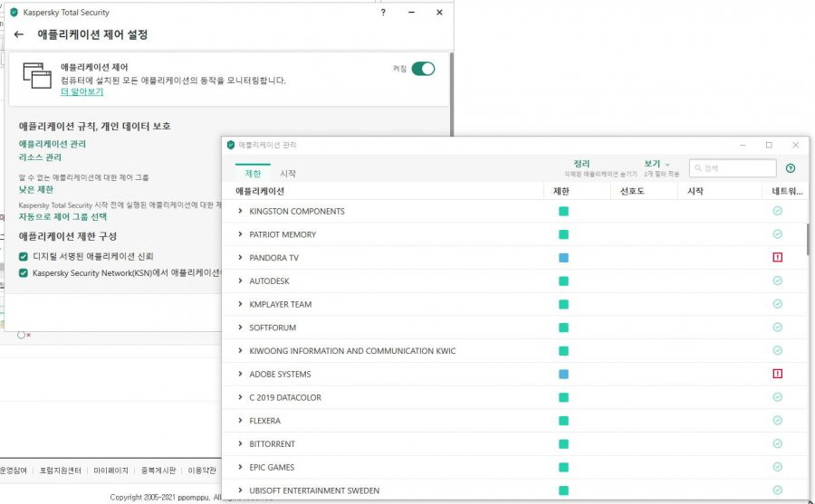815x504 pixels.
Task: Expand PATRIOT MEMORY group
Action: pyautogui.click(x=240, y=234)
